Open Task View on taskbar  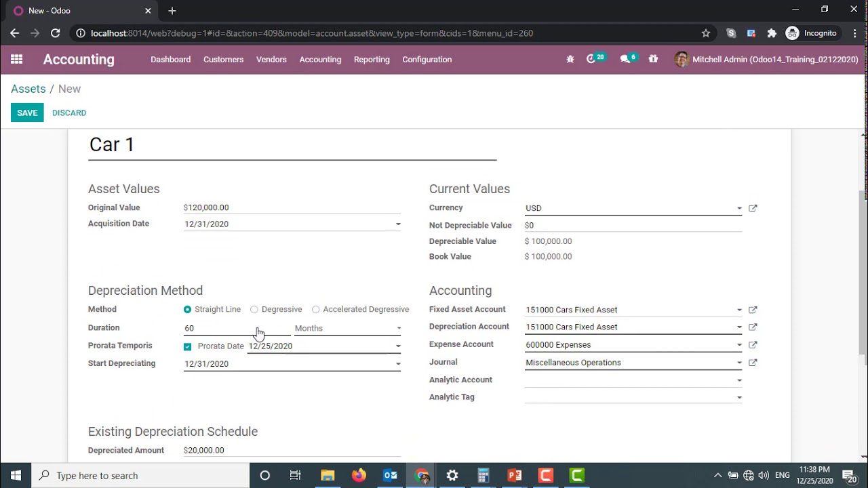pyautogui.click(x=295, y=475)
